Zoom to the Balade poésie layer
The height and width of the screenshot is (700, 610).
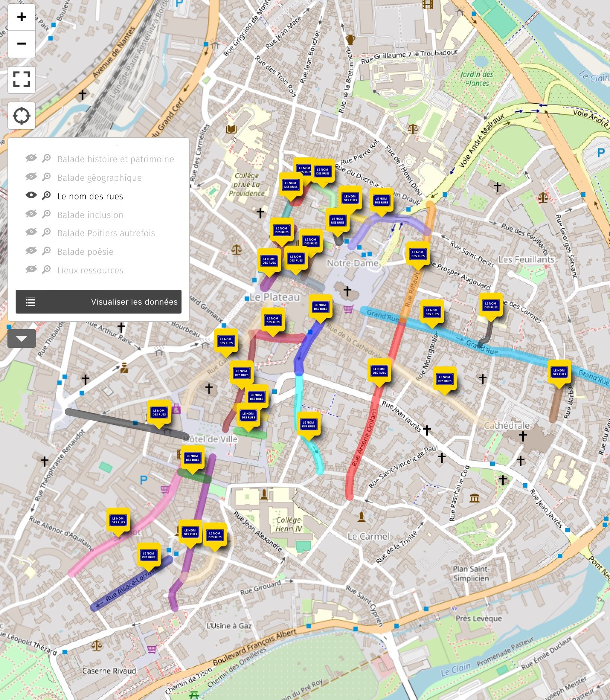tap(46, 251)
